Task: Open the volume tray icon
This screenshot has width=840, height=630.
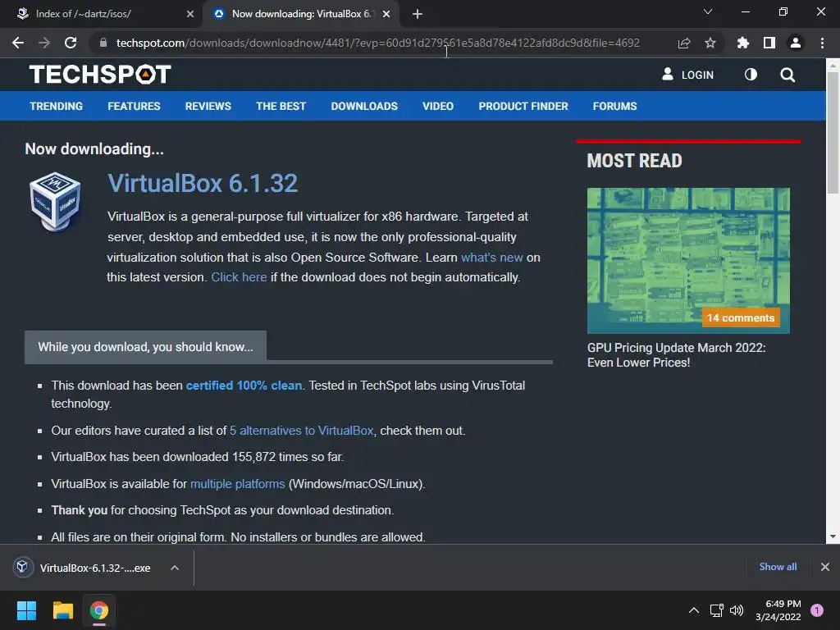Action: point(737,610)
